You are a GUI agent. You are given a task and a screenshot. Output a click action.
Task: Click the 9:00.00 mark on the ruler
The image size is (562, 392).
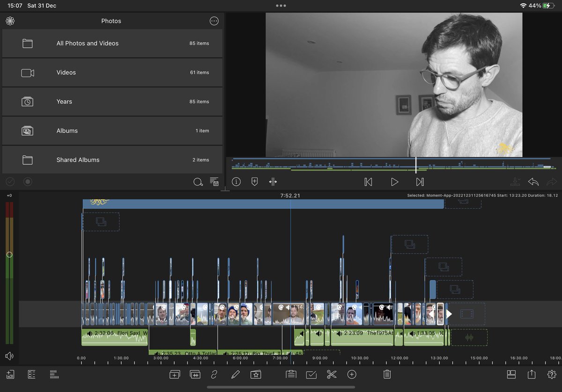[x=320, y=358]
